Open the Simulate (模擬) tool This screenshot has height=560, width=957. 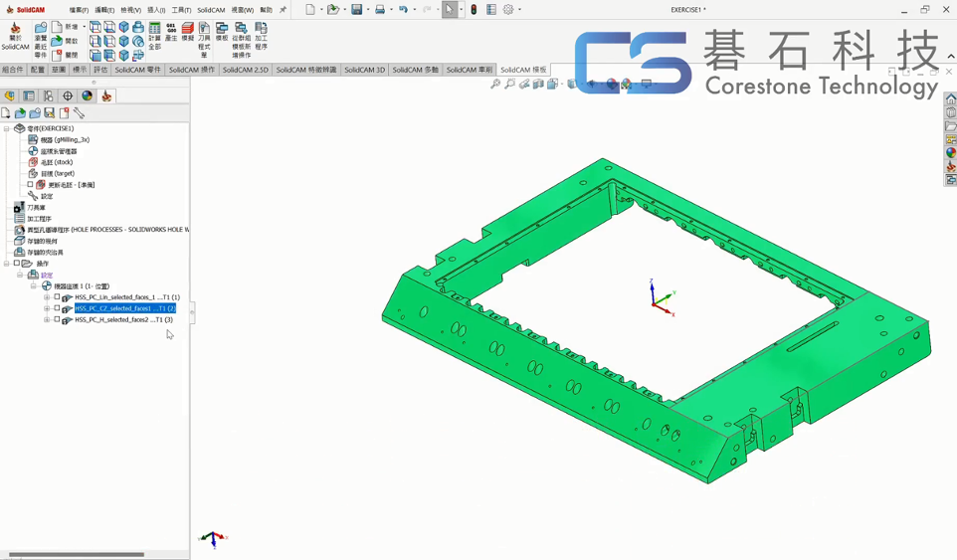pos(187,32)
